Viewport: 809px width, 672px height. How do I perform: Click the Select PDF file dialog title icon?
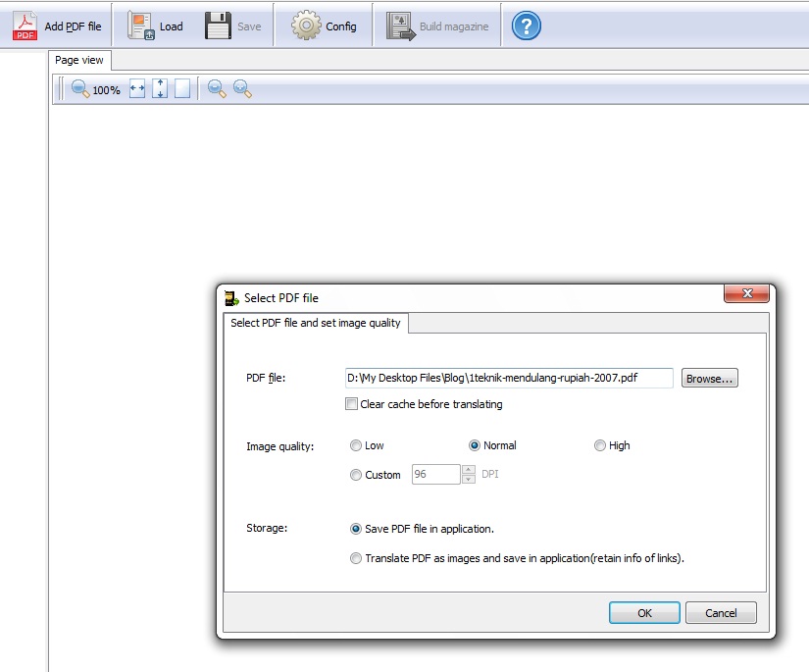coord(231,298)
